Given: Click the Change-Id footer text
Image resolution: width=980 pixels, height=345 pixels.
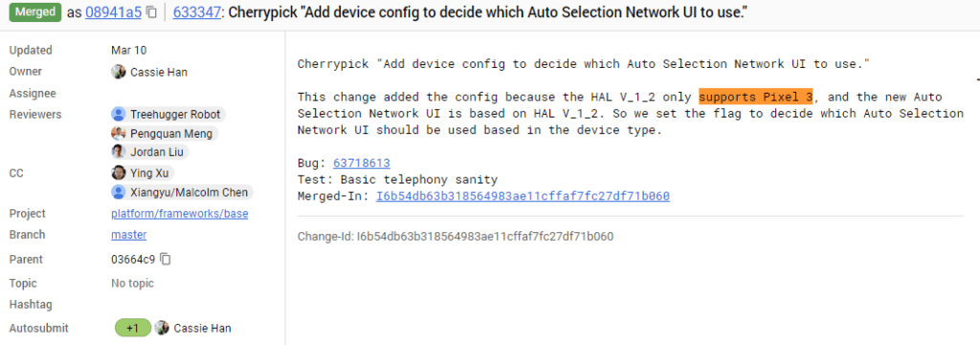Looking at the screenshot, I should 455,236.
